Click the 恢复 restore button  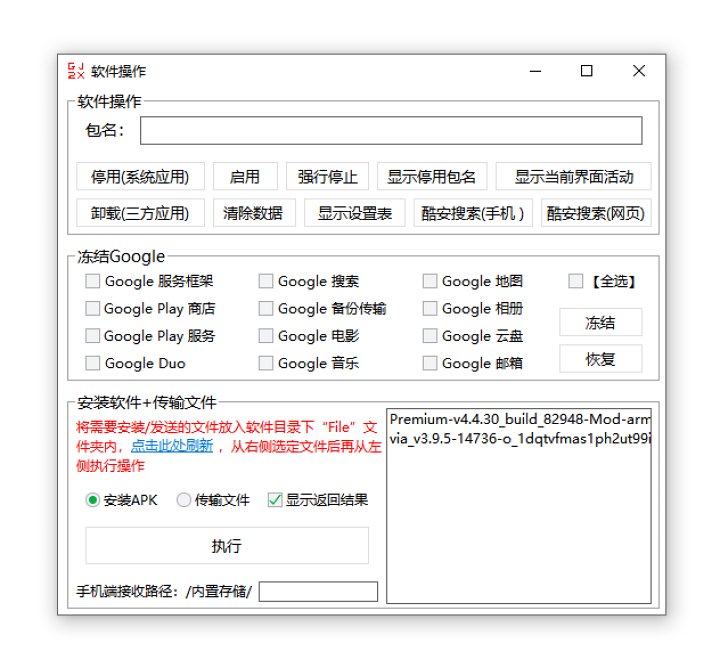pyautogui.click(x=601, y=359)
